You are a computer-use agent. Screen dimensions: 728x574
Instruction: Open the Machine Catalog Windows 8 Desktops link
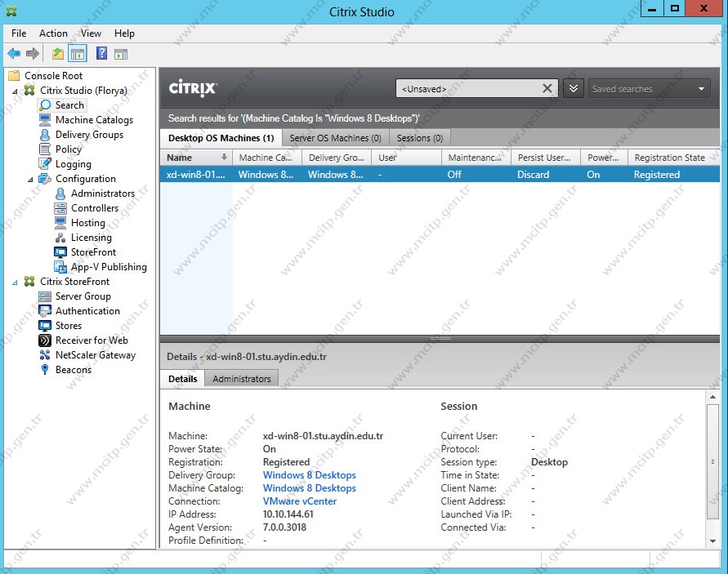pos(309,488)
